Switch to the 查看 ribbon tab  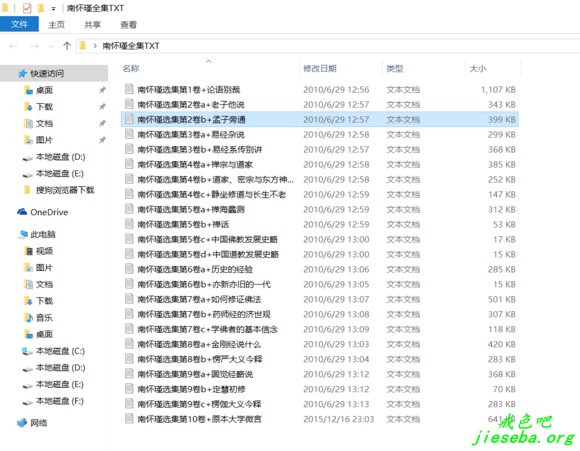(x=128, y=25)
